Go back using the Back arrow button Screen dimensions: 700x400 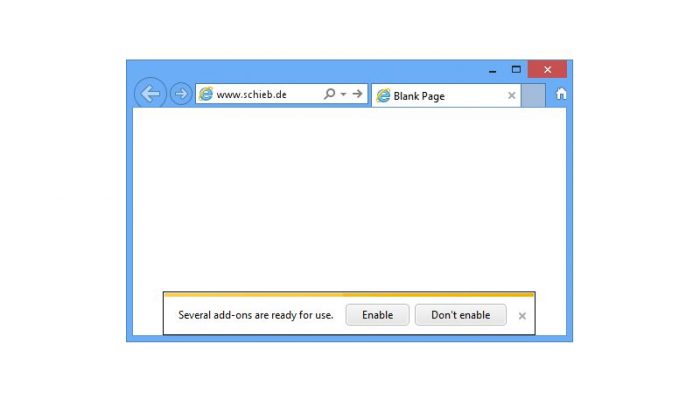(x=150, y=93)
